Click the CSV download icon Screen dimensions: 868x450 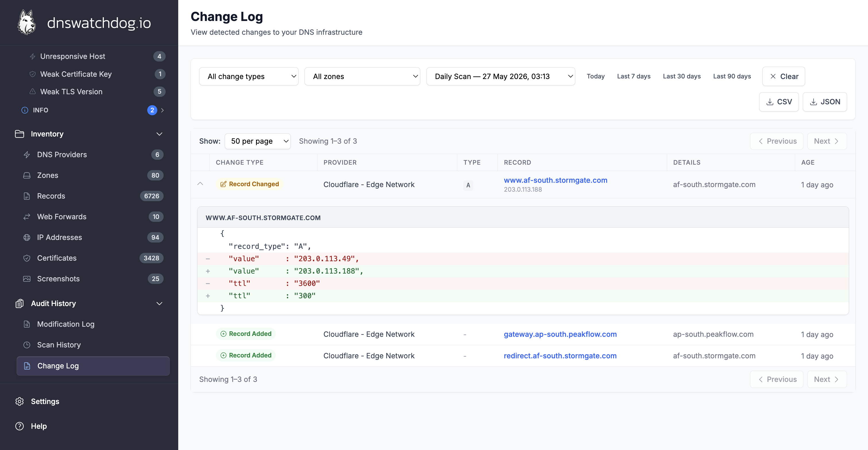(770, 102)
